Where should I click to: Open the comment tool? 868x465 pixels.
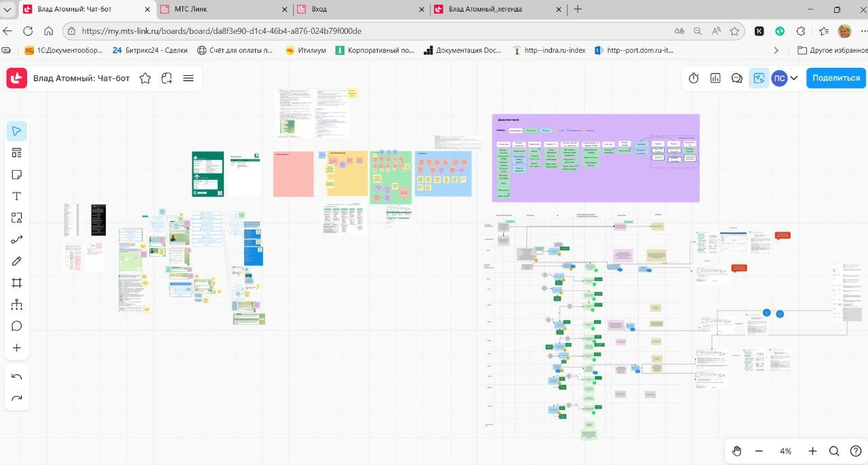(17, 326)
